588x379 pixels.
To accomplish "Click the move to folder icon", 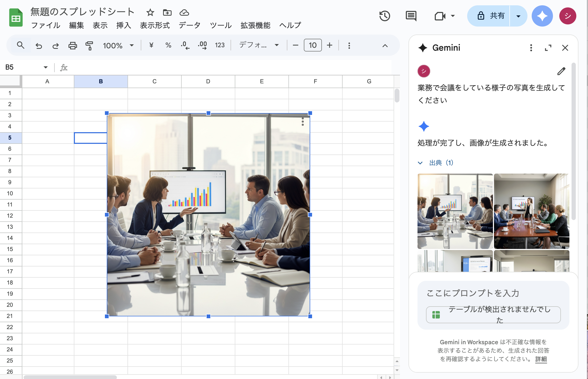I will point(167,12).
